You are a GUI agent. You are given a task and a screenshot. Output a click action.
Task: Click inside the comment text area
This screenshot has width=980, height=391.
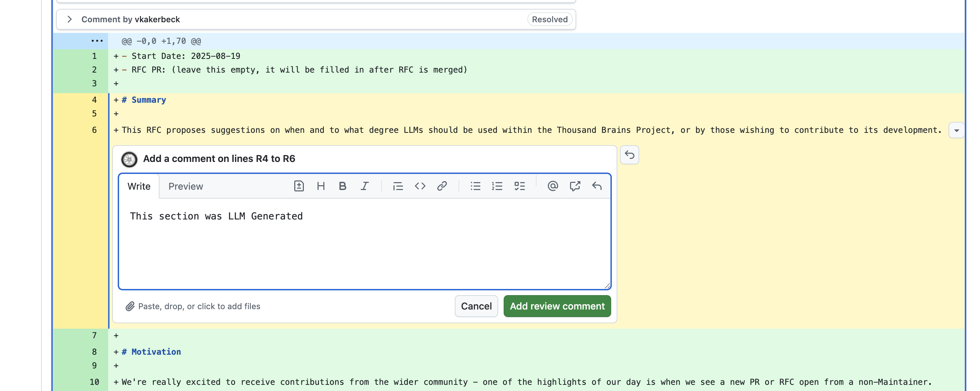coord(364,248)
